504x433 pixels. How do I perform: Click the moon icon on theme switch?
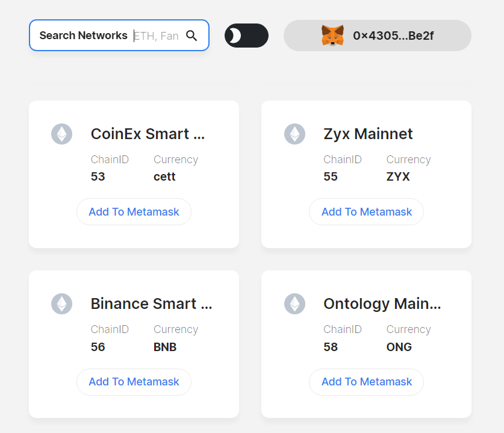[x=234, y=36]
